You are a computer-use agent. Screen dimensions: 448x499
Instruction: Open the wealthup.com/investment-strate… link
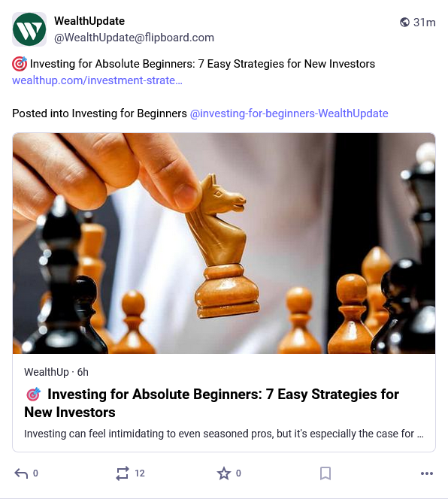97,80
